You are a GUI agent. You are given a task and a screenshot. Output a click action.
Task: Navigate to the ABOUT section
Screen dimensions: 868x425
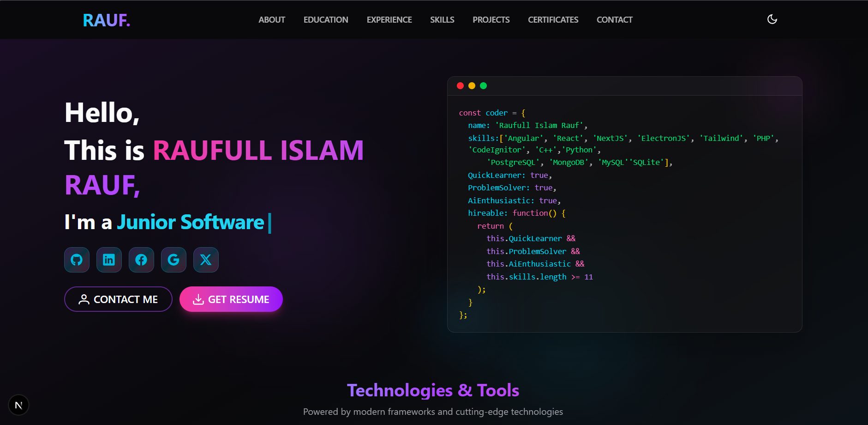272,19
